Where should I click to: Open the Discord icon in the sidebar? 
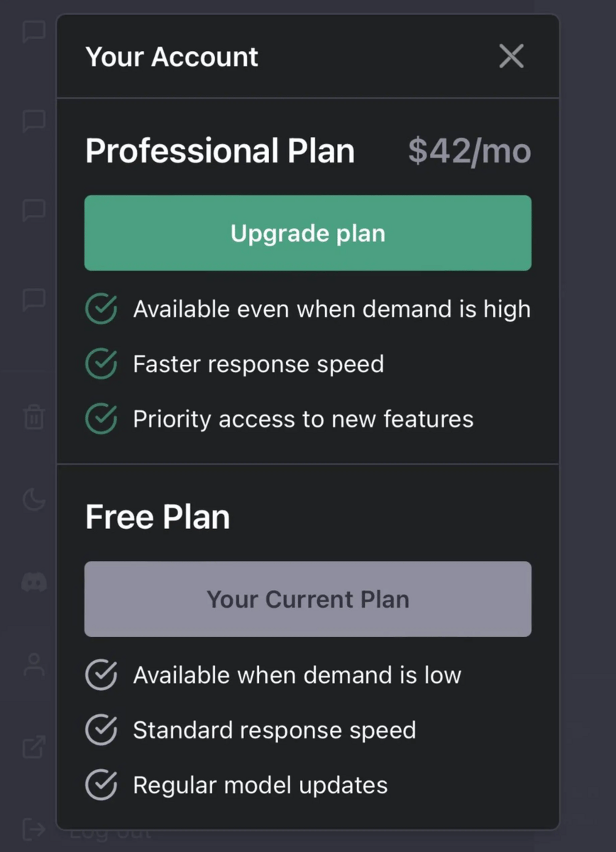(34, 583)
